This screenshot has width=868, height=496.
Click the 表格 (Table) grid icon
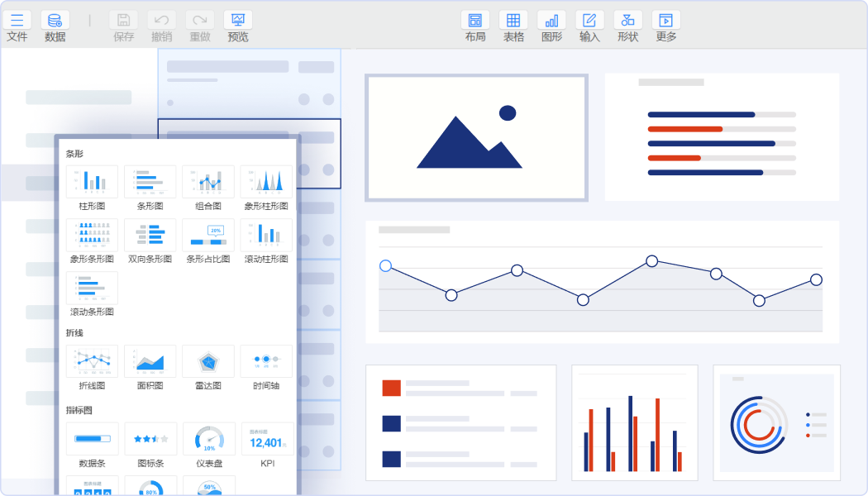[513, 21]
